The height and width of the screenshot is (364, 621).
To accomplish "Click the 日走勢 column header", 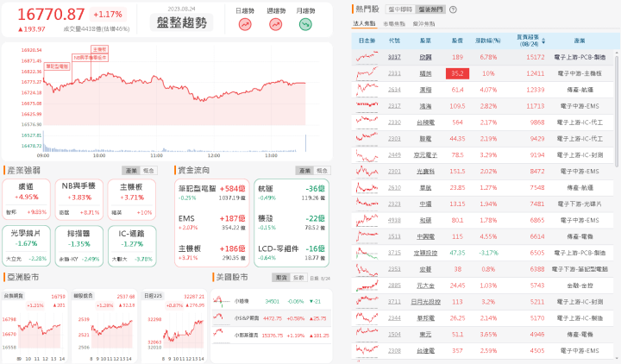I will click(x=367, y=41).
